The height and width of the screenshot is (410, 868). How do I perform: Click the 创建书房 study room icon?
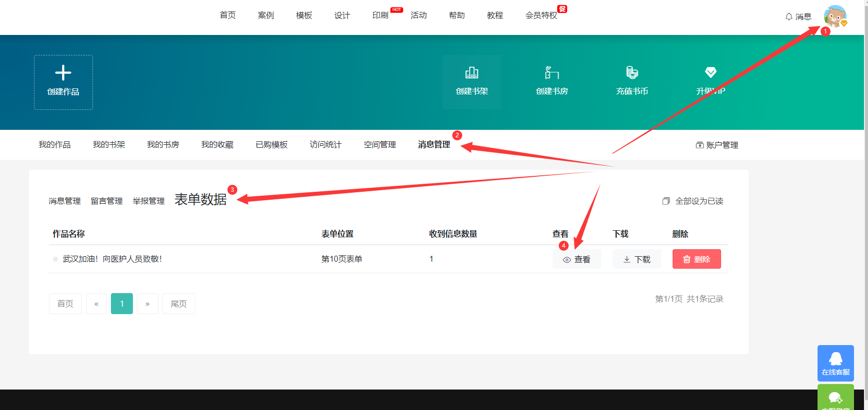552,73
